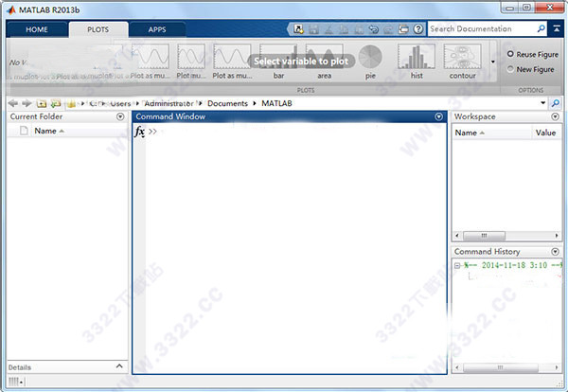Viewport: 568px width, 392px height.
Task: Select the contour plot type
Action: (463, 62)
